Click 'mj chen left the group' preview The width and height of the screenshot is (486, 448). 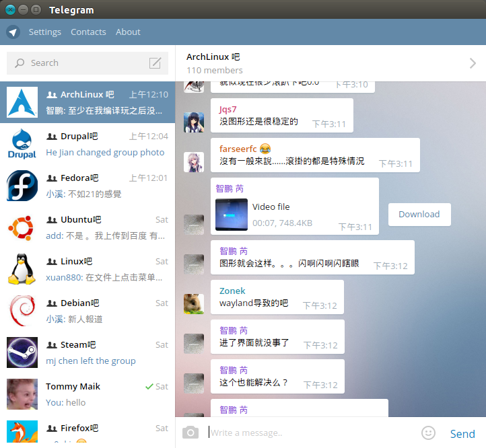91,361
